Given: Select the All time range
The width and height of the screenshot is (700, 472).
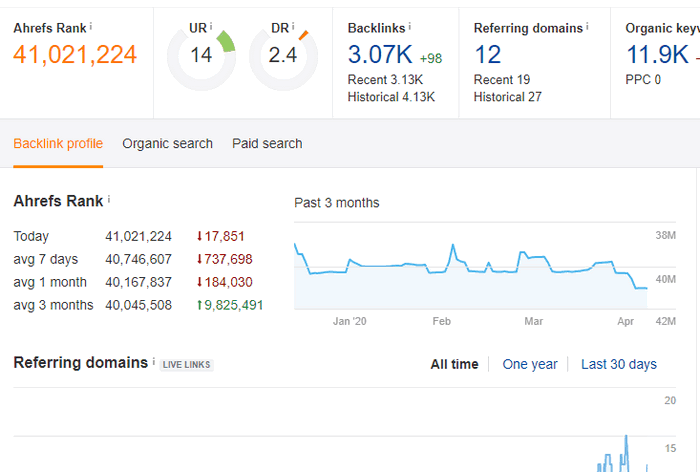Looking at the screenshot, I should (x=454, y=364).
